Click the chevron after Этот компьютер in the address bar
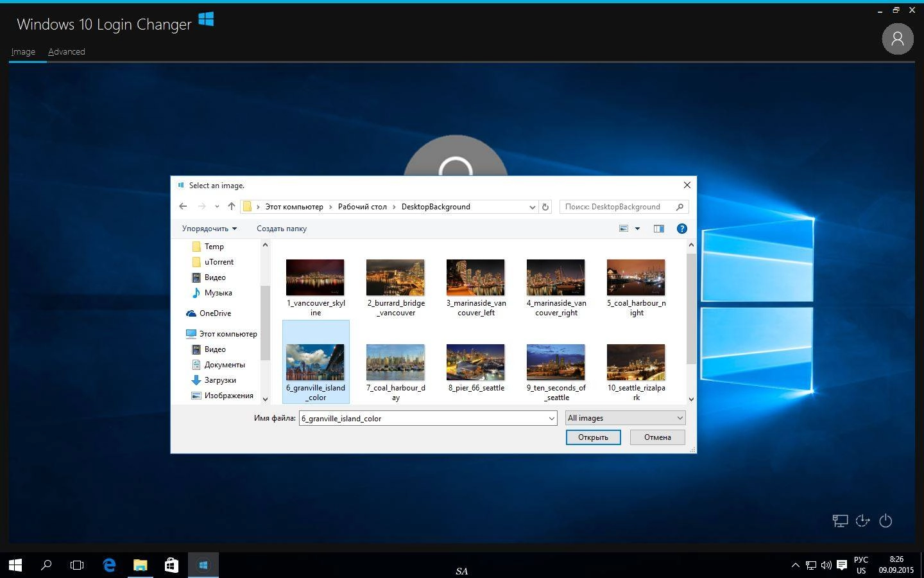 [331, 207]
